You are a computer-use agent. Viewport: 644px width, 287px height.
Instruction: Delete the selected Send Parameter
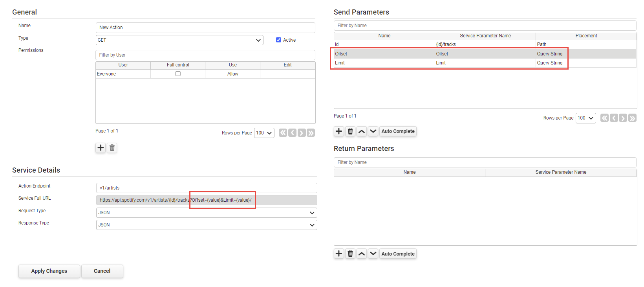point(350,131)
